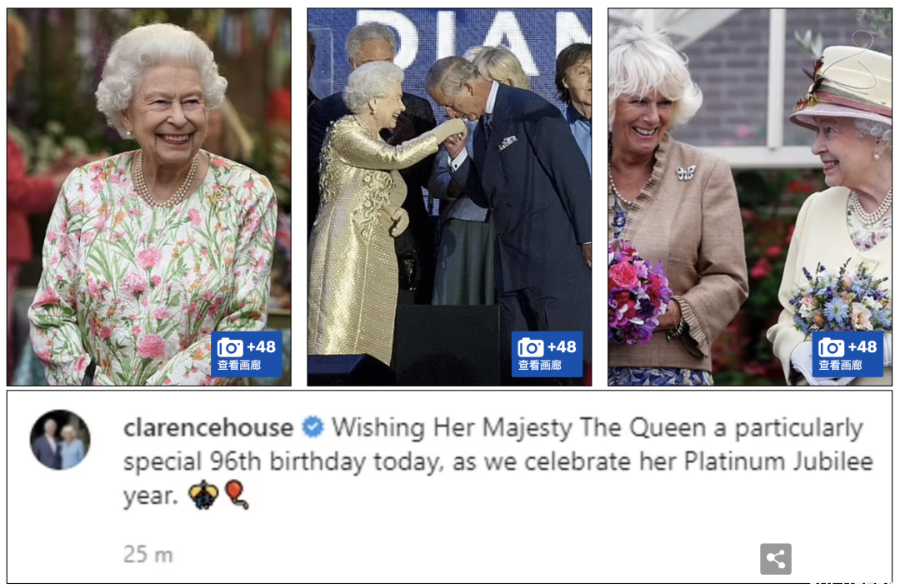Open gallery from floral dress photo's camera icon
The image size is (900, 588).
coord(230,347)
